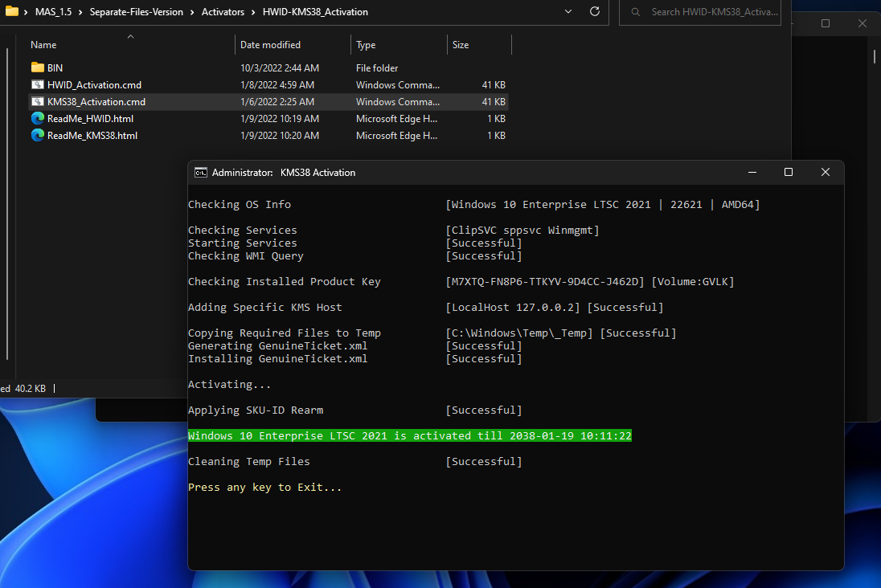Click MAS_1.5 in breadcrumb path
881x588 pixels.
coord(53,12)
